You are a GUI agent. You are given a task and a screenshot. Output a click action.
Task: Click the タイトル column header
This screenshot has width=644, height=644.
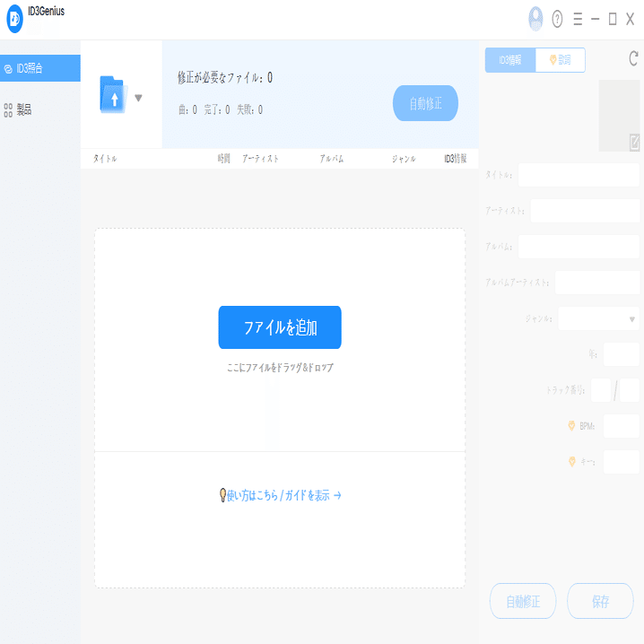105,159
